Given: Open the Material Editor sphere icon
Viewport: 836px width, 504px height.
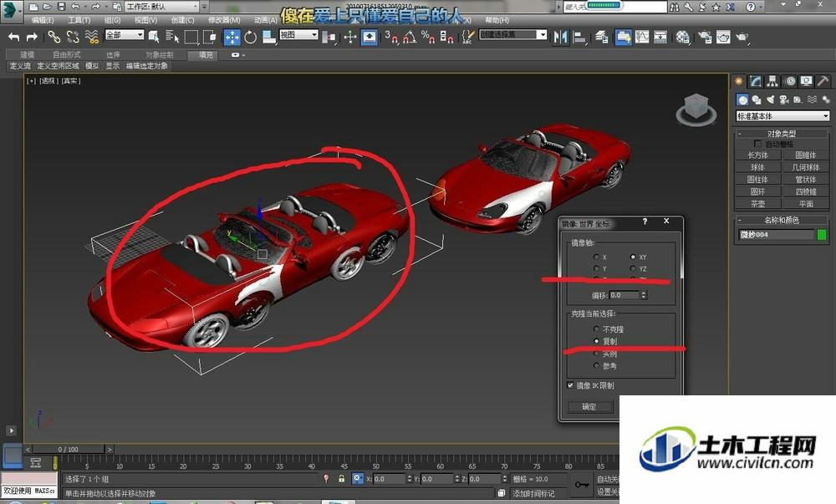Looking at the screenshot, I should point(682,37).
